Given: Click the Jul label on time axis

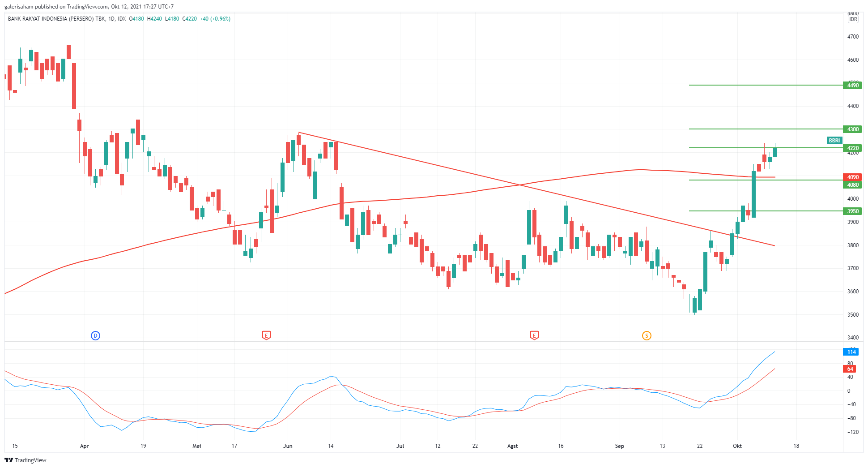Looking at the screenshot, I should 400,446.
